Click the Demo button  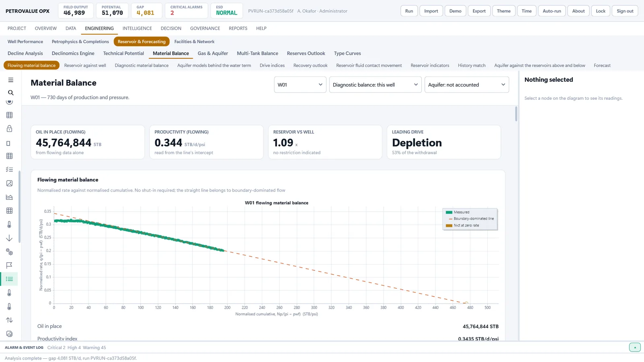click(455, 11)
